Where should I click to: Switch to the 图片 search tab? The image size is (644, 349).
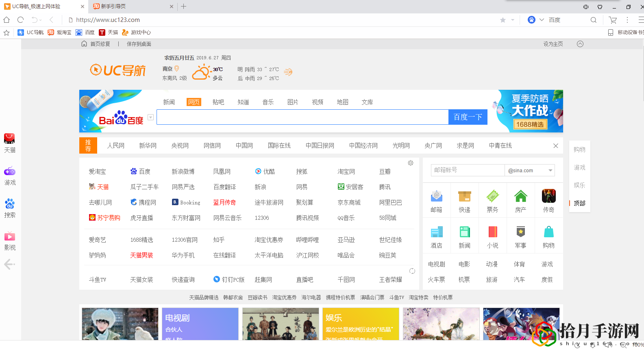(293, 102)
